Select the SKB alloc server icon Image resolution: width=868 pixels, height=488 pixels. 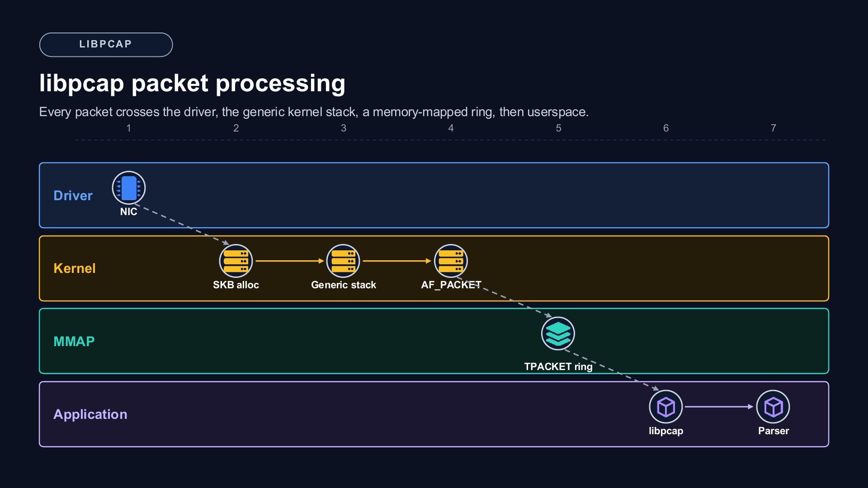[236, 261]
